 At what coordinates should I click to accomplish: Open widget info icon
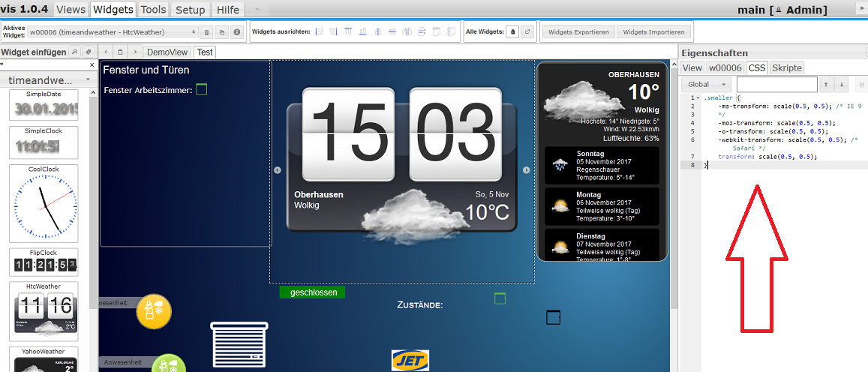(236, 32)
